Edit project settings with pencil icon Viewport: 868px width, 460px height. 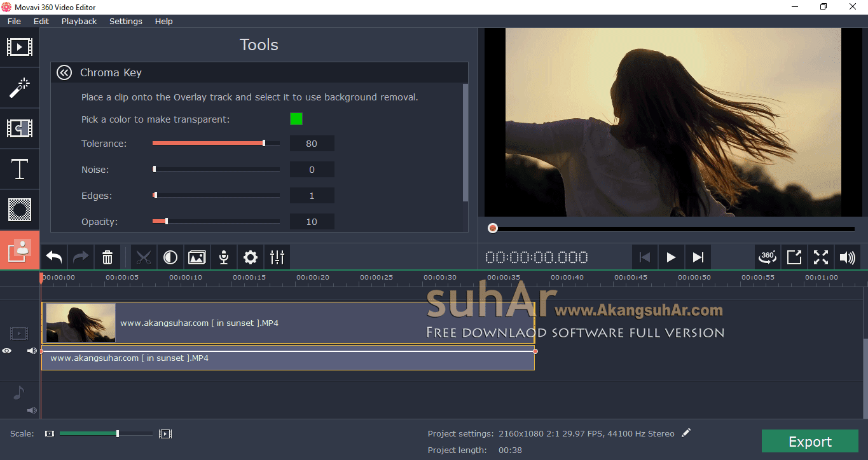[x=686, y=433]
